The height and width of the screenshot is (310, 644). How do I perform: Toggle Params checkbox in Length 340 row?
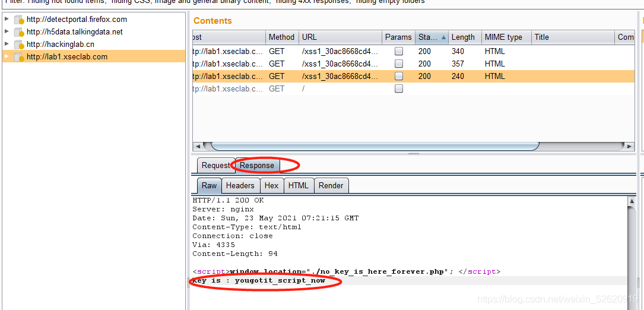point(398,52)
